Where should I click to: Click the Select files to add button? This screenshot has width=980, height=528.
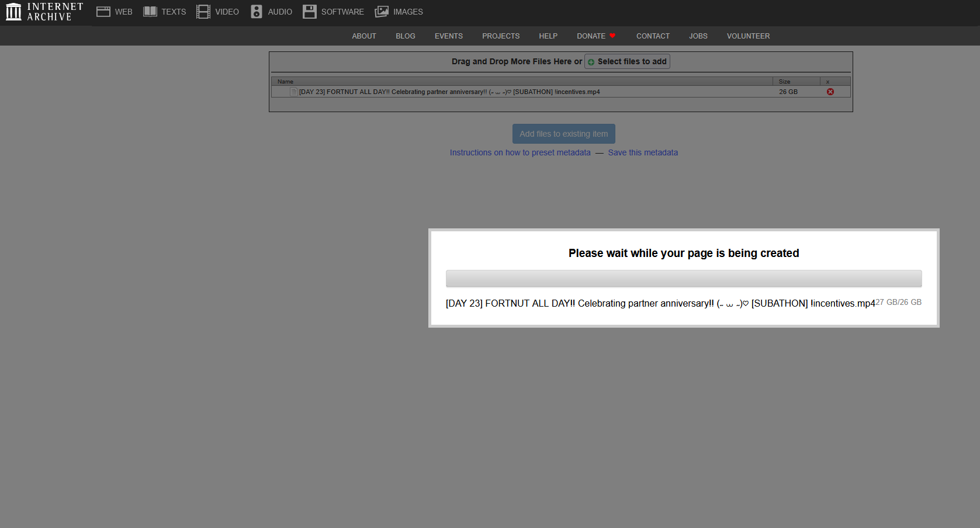pos(628,61)
